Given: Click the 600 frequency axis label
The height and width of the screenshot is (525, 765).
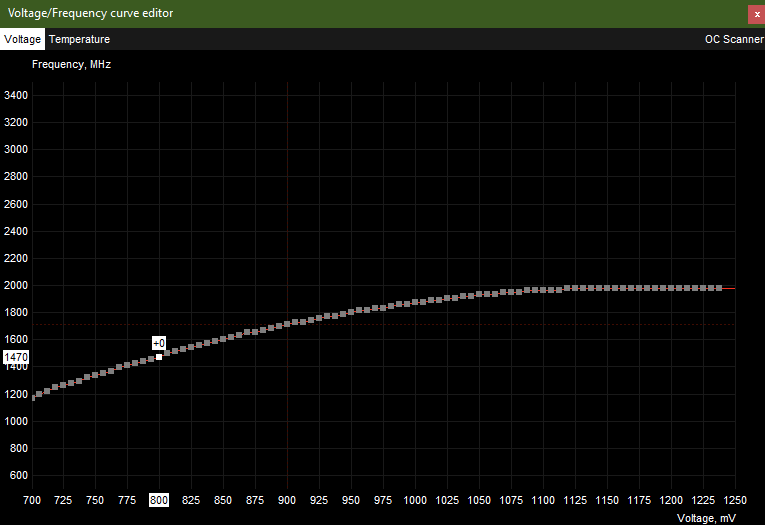Looking at the screenshot, I should pos(19,475).
